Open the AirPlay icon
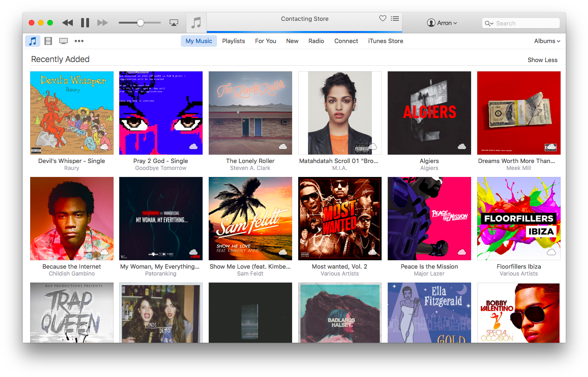The width and height of the screenshot is (588, 377). (x=174, y=22)
